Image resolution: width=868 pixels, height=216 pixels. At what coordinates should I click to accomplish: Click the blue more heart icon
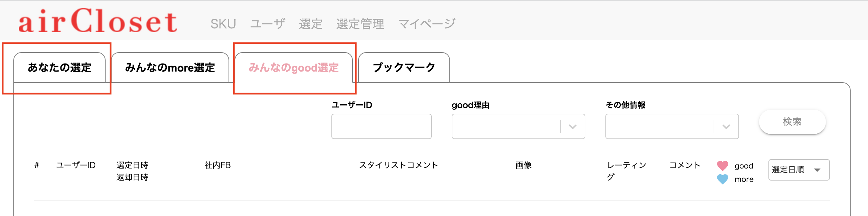pos(722,179)
